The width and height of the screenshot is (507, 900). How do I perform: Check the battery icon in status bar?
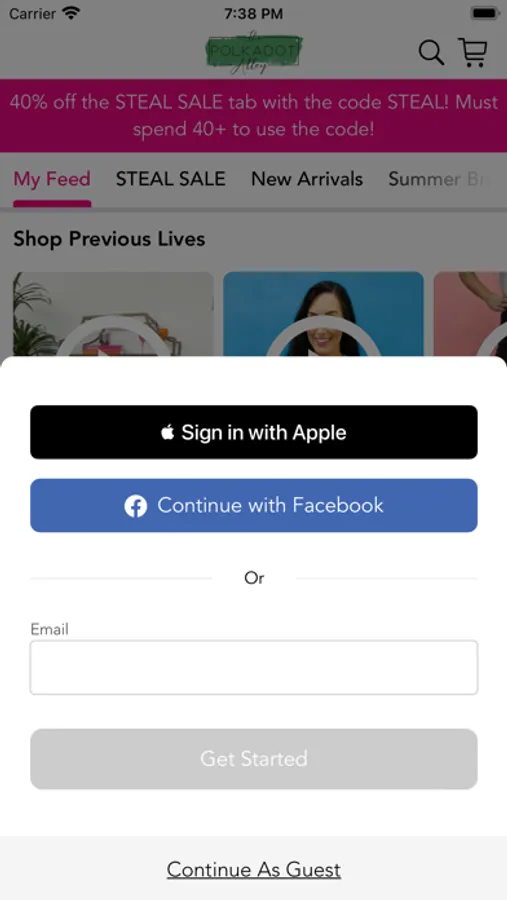pyautogui.click(x=485, y=13)
